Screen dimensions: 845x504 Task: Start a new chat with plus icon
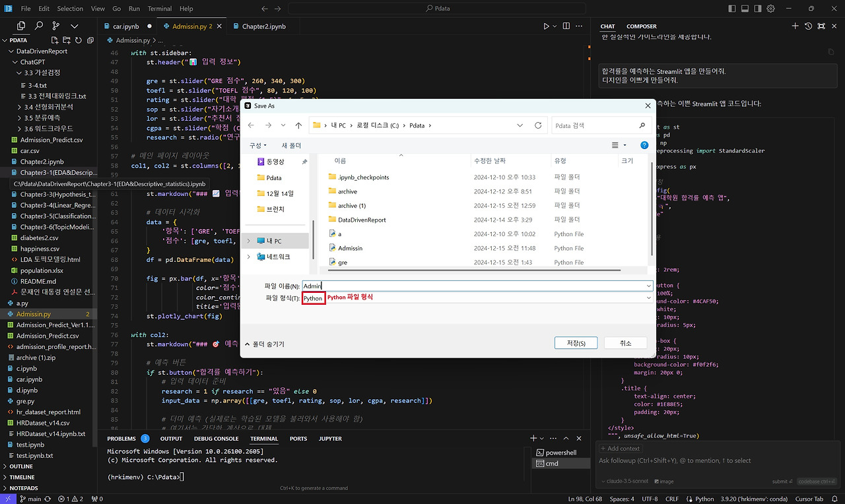[795, 26]
